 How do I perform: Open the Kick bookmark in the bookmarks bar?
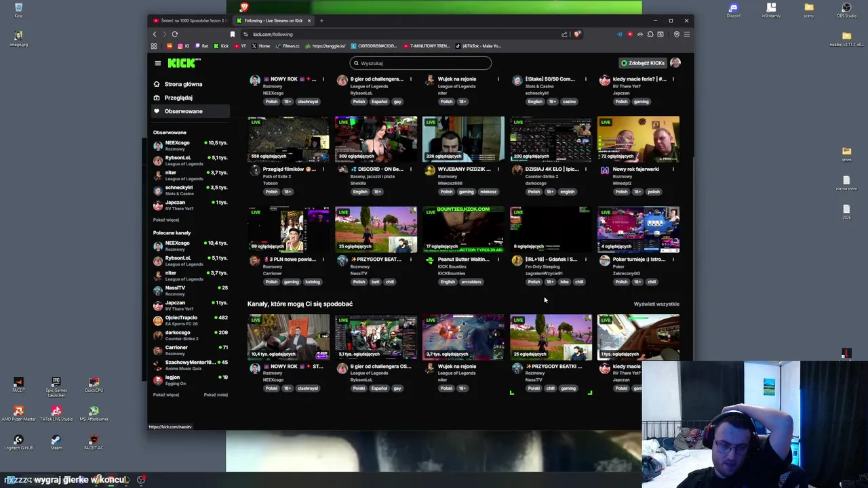pyautogui.click(x=222, y=46)
